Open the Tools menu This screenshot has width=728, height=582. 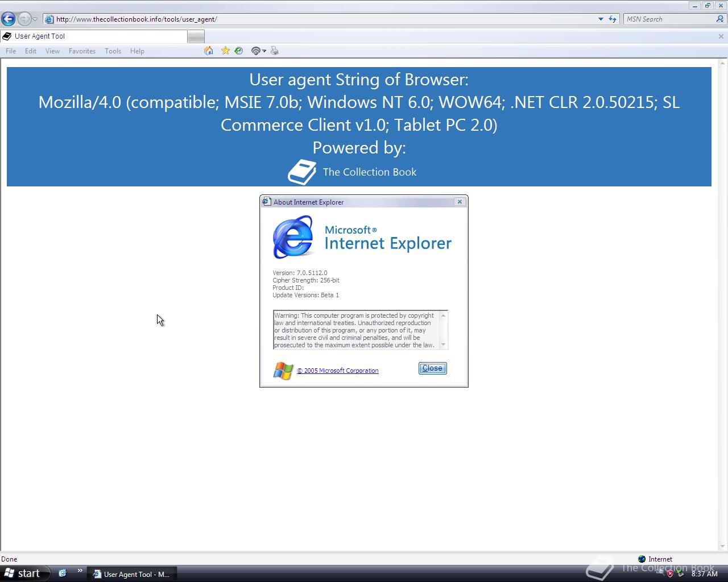[x=113, y=51]
